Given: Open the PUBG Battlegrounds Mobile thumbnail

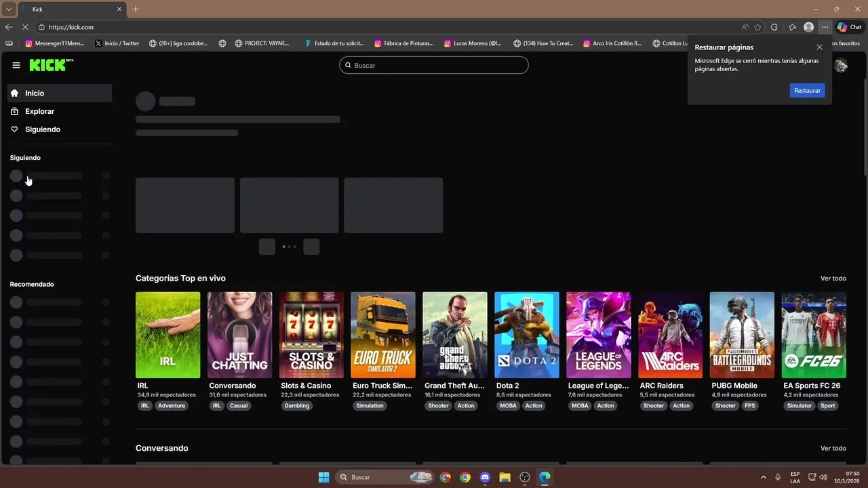Looking at the screenshot, I should click(x=742, y=335).
